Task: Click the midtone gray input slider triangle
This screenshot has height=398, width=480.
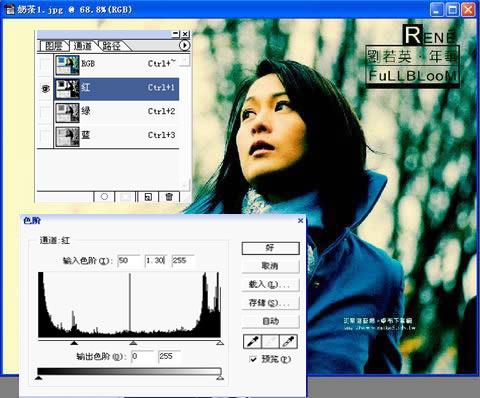Action: [x=133, y=343]
